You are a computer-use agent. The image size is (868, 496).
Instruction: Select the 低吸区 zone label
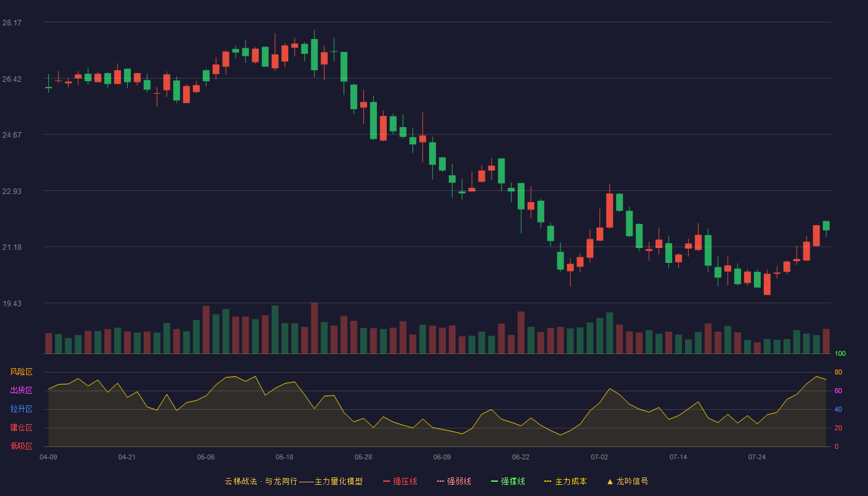click(x=21, y=446)
